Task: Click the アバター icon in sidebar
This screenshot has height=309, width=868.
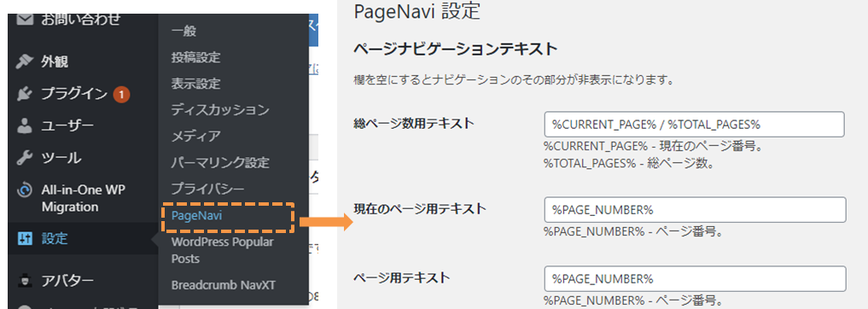Action: tap(25, 280)
